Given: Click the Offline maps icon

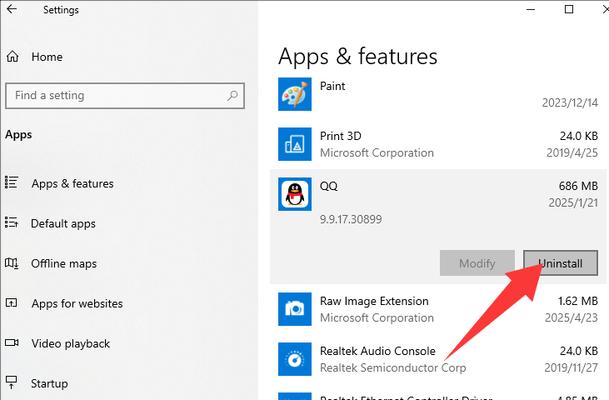Looking at the screenshot, I should (x=12, y=263).
